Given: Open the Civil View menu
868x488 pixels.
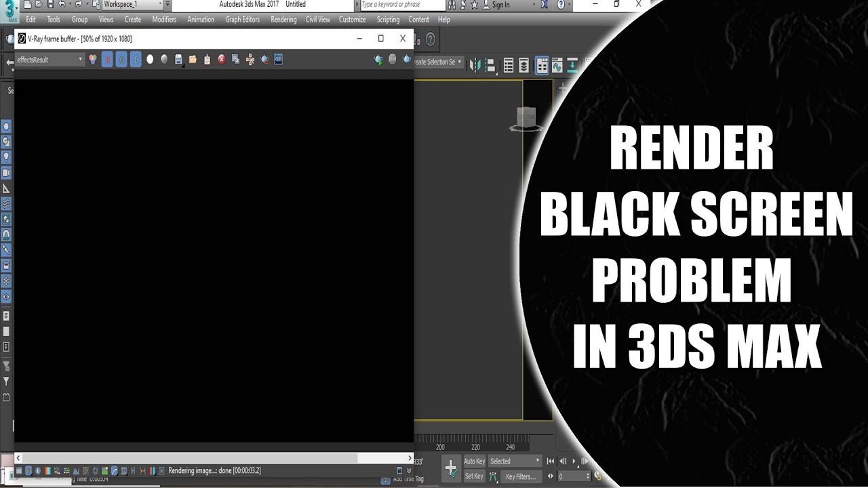Looking at the screenshot, I should click(x=318, y=20).
